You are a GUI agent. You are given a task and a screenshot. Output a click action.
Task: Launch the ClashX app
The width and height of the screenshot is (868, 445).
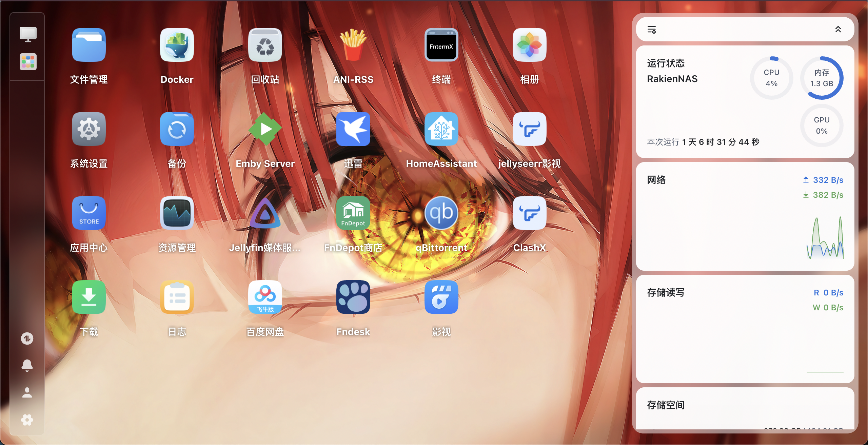coord(529,213)
